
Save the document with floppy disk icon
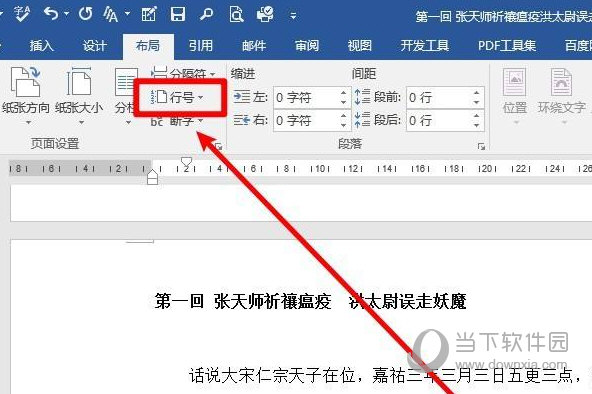177,14
